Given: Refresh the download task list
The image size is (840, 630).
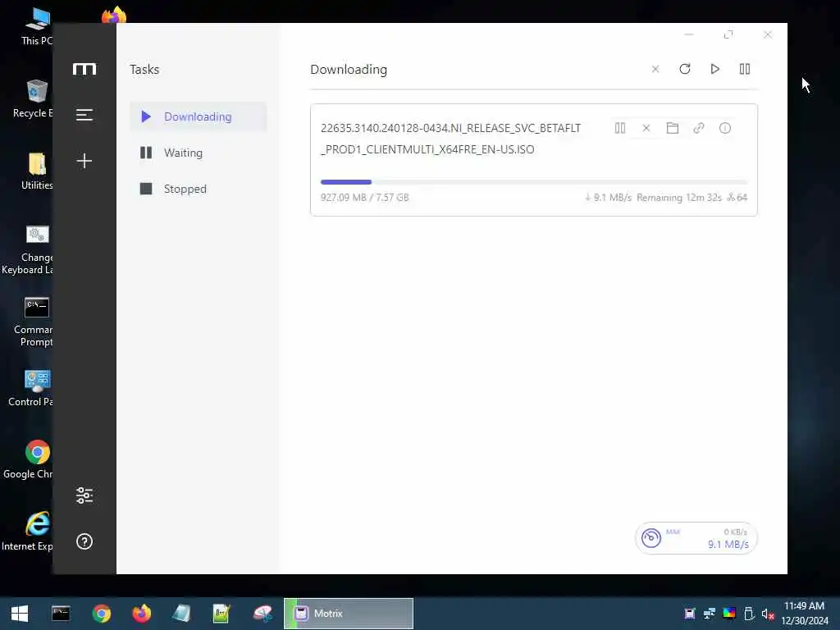Looking at the screenshot, I should point(685,69).
